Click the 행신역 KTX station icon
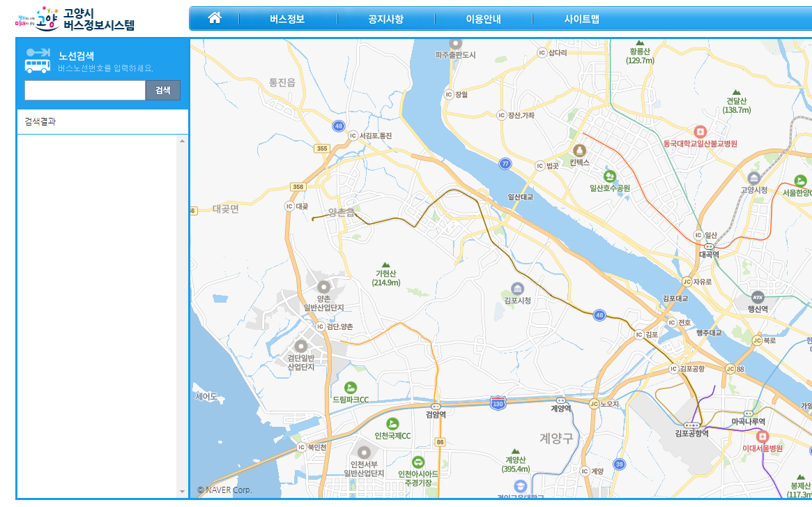Image resolution: width=812 pixels, height=507 pixels. [x=758, y=298]
